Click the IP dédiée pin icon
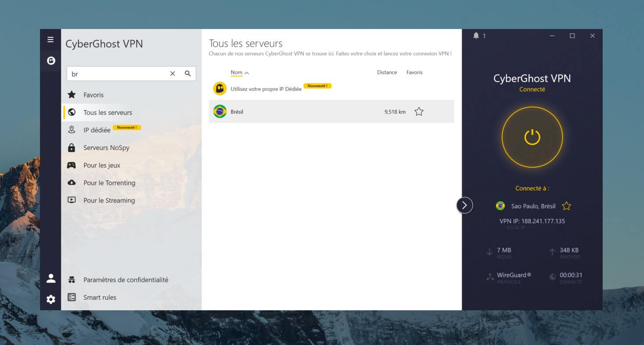Image resolution: width=644 pixels, height=345 pixels. 72,130
